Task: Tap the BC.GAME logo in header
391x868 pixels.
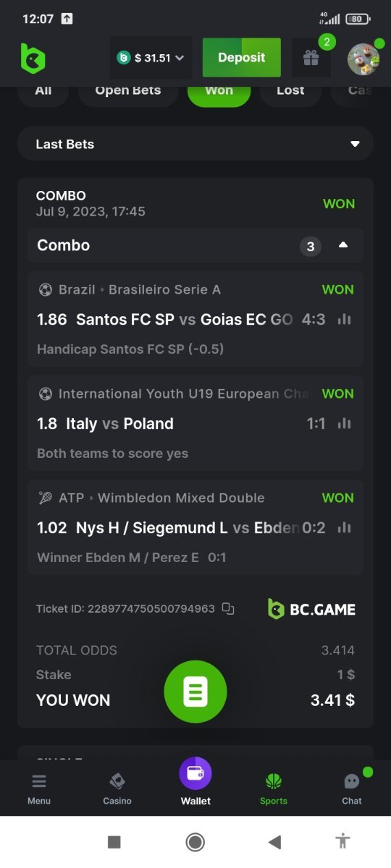Action: 33,58
